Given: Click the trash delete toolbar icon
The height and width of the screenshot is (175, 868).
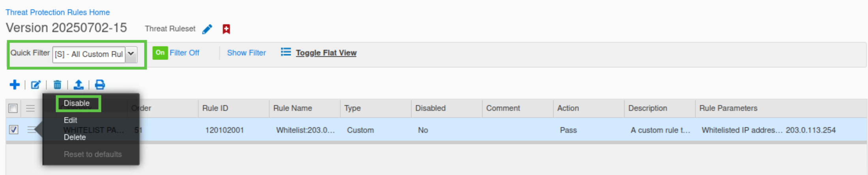Looking at the screenshot, I should point(57,85).
